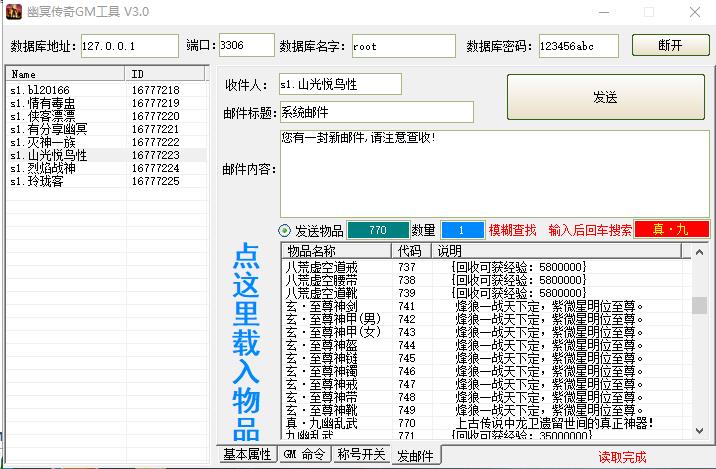
Task: Switch to the 称号开关 tab
Action: [x=361, y=455]
